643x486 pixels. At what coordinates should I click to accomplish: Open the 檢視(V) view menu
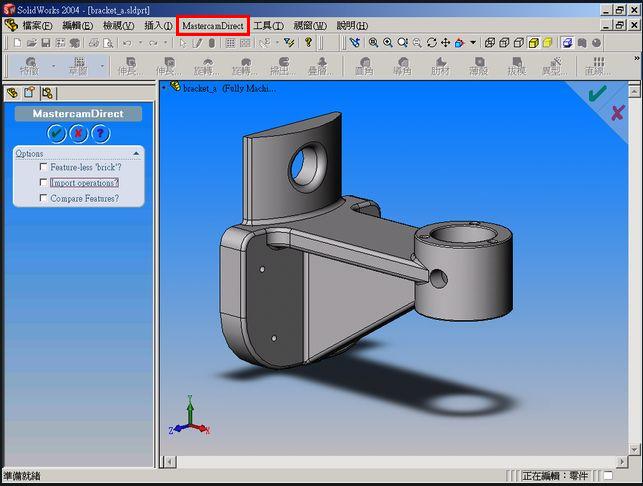119,26
